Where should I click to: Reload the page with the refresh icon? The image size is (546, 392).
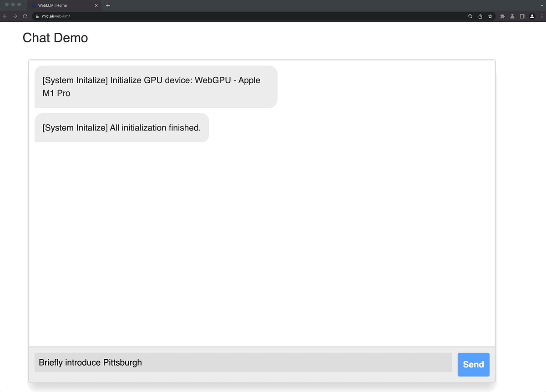click(x=25, y=15)
